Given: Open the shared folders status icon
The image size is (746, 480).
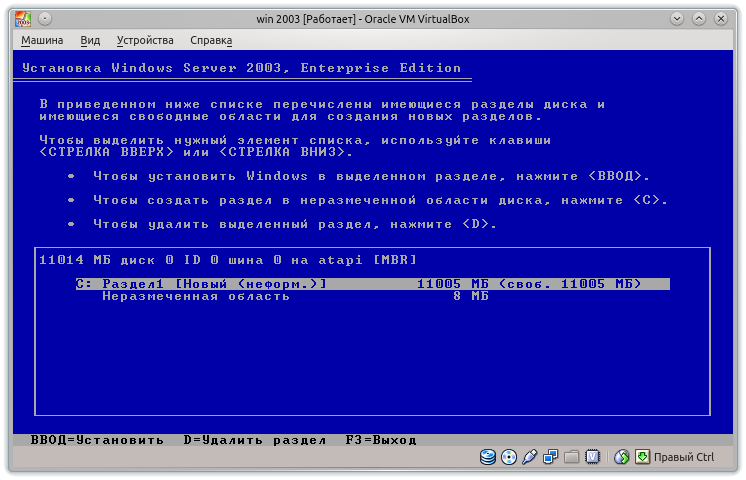Looking at the screenshot, I should pyautogui.click(x=571, y=458).
